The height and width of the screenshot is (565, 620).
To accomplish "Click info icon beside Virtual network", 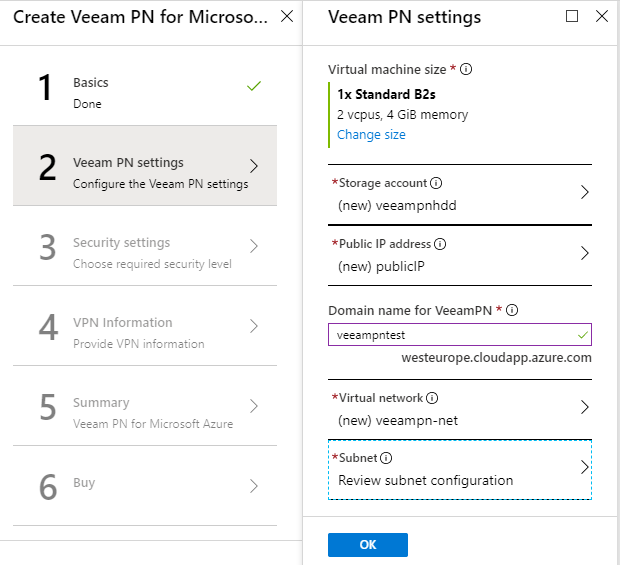I will (432, 398).
